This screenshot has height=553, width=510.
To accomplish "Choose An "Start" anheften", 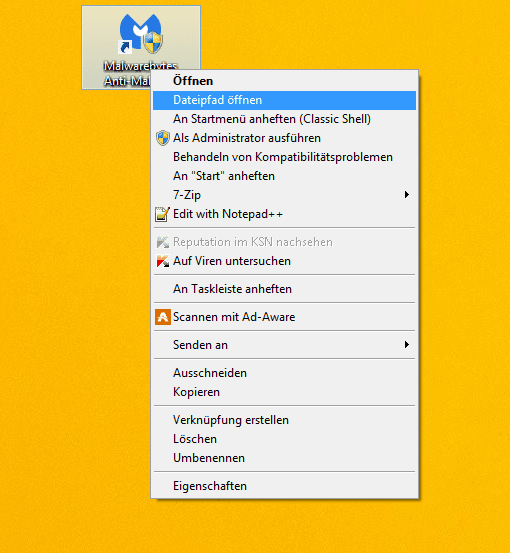I will 284,176.
